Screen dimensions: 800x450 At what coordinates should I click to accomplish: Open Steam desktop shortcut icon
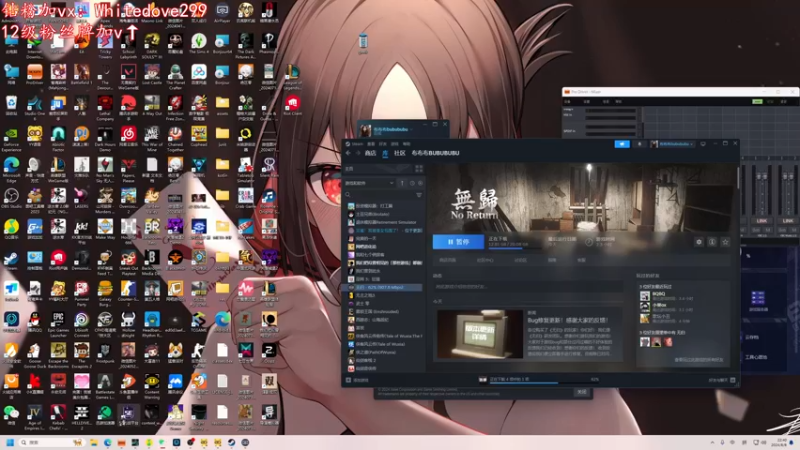click(11, 261)
